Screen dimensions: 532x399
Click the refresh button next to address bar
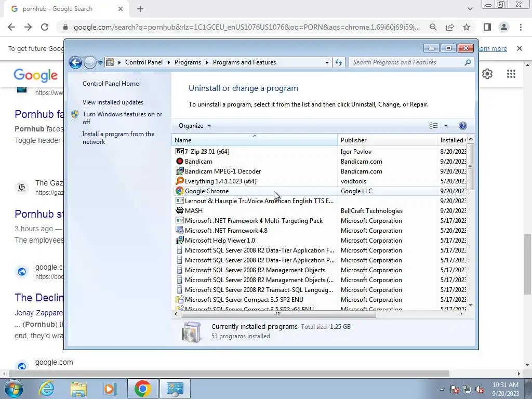coord(339,62)
